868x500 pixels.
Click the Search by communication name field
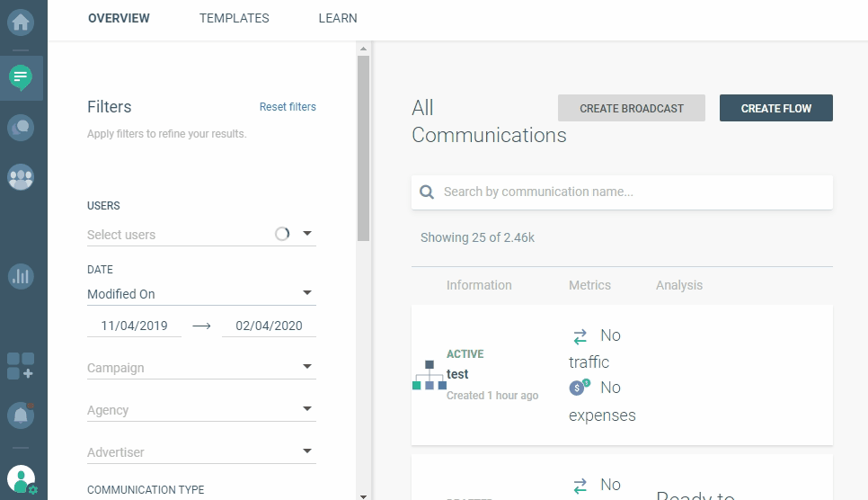pos(629,192)
